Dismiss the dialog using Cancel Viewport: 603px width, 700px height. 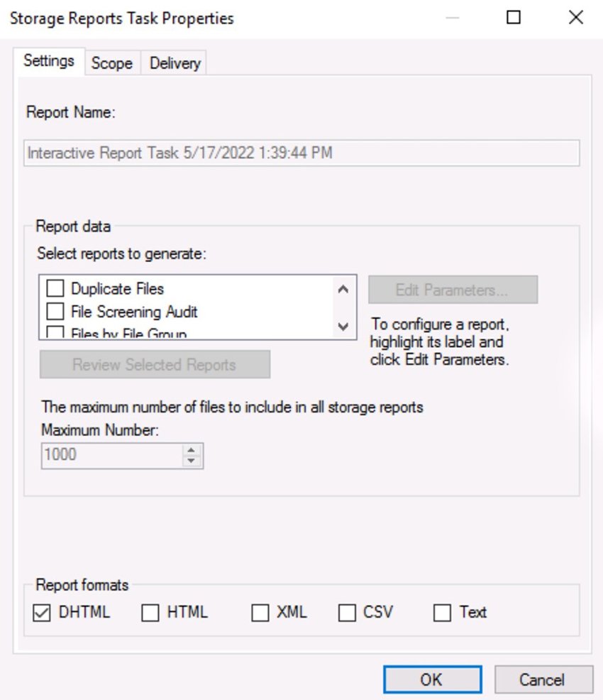pyautogui.click(x=543, y=679)
